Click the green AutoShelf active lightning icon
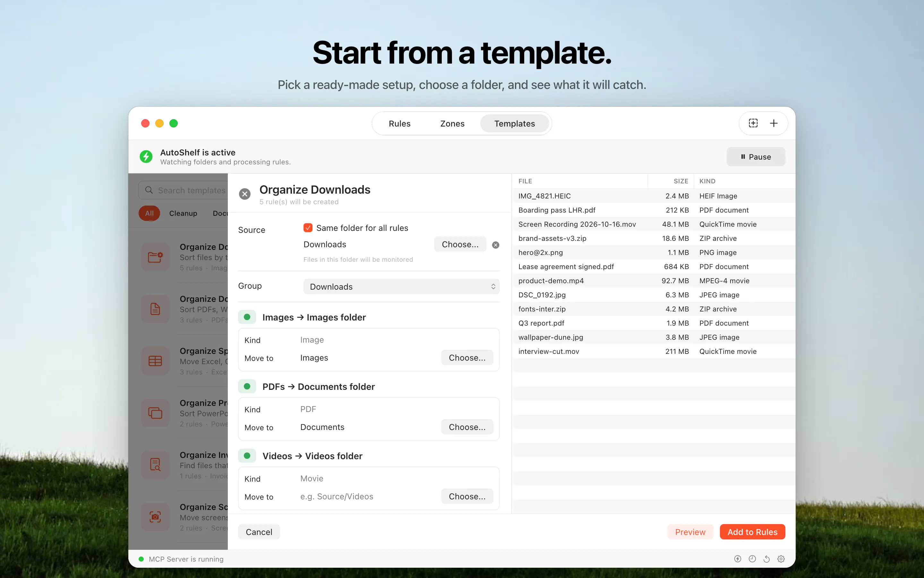Image resolution: width=924 pixels, height=578 pixels. tap(146, 156)
